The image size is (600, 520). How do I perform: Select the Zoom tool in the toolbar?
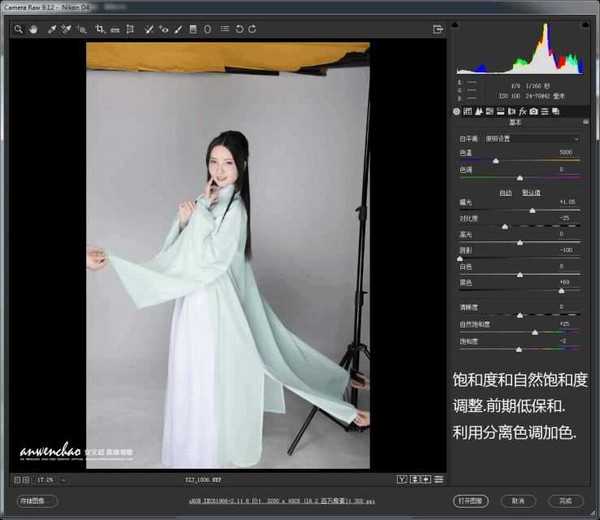[x=18, y=30]
